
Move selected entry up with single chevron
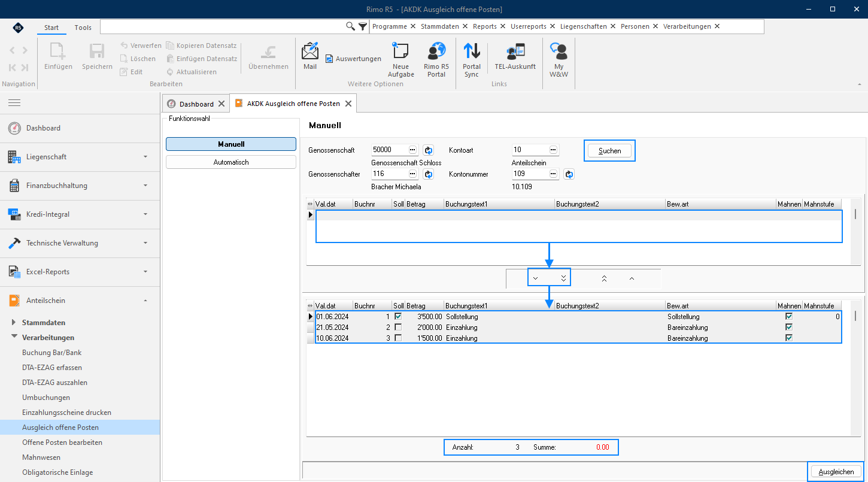[632, 278]
